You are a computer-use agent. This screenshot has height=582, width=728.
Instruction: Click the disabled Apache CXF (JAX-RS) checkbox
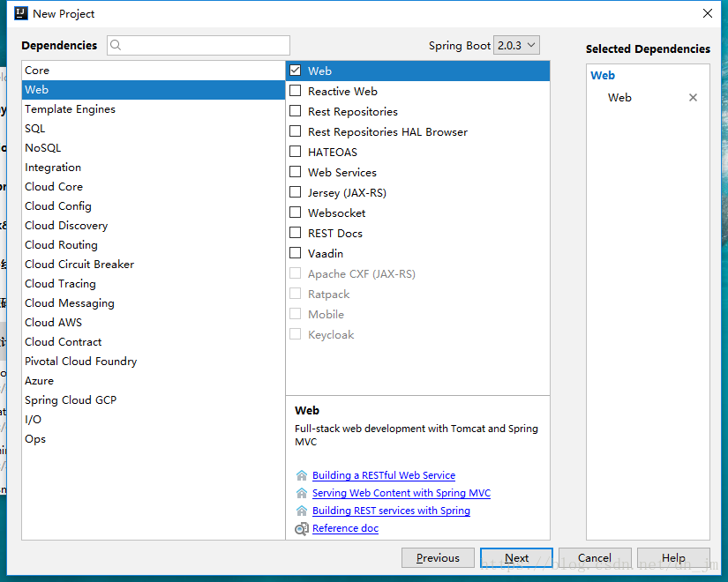coord(296,273)
